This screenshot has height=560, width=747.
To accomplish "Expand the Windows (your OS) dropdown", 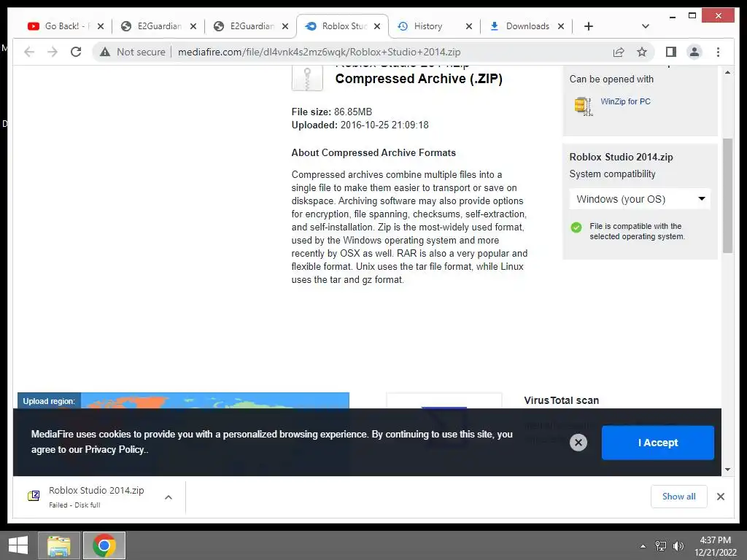I will point(640,199).
